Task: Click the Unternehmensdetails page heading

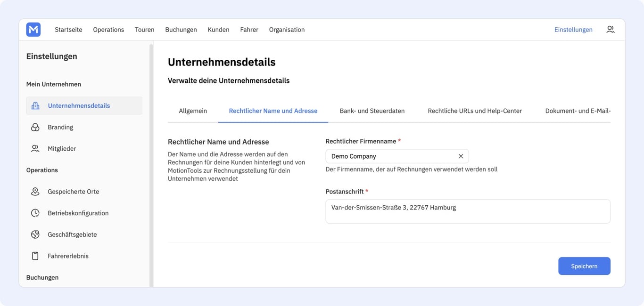Action: point(222,62)
